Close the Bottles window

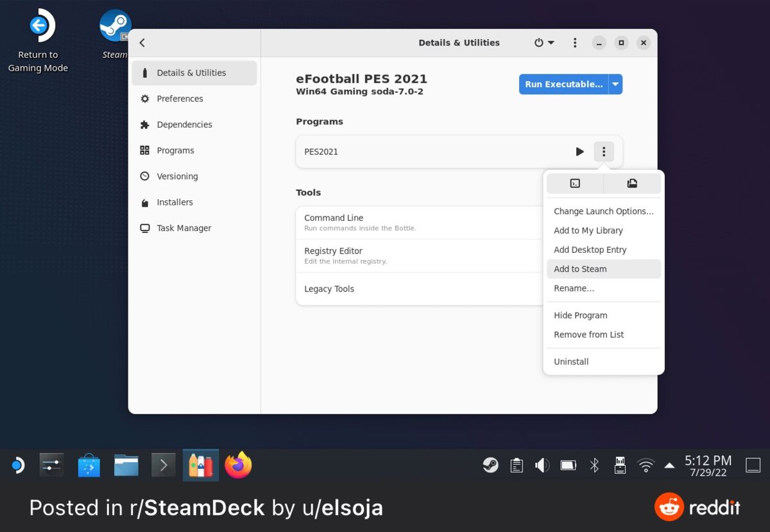(644, 43)
